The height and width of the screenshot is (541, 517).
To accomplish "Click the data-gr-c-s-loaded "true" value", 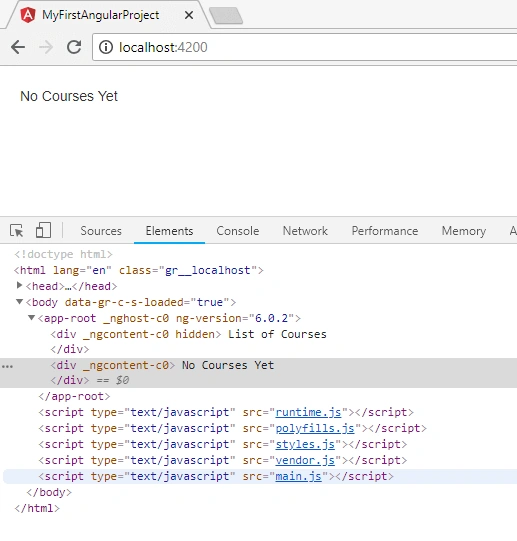I will click(210, 302).
